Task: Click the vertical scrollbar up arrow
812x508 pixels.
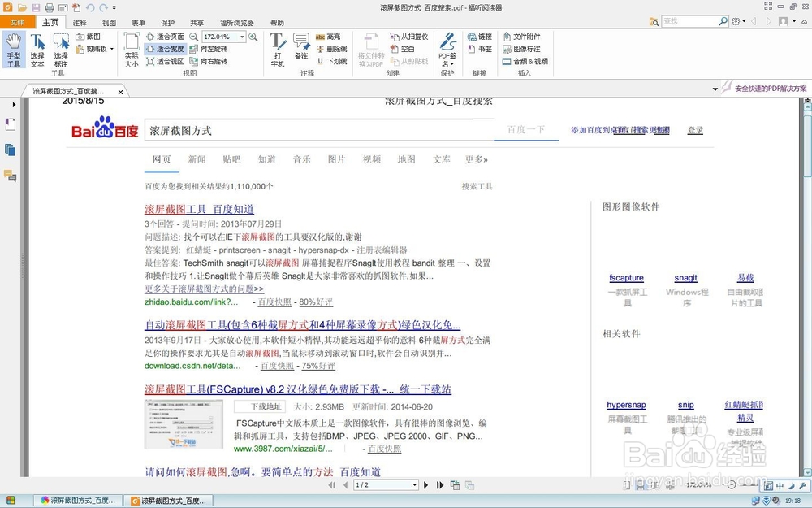Action: tap(807, 106)
